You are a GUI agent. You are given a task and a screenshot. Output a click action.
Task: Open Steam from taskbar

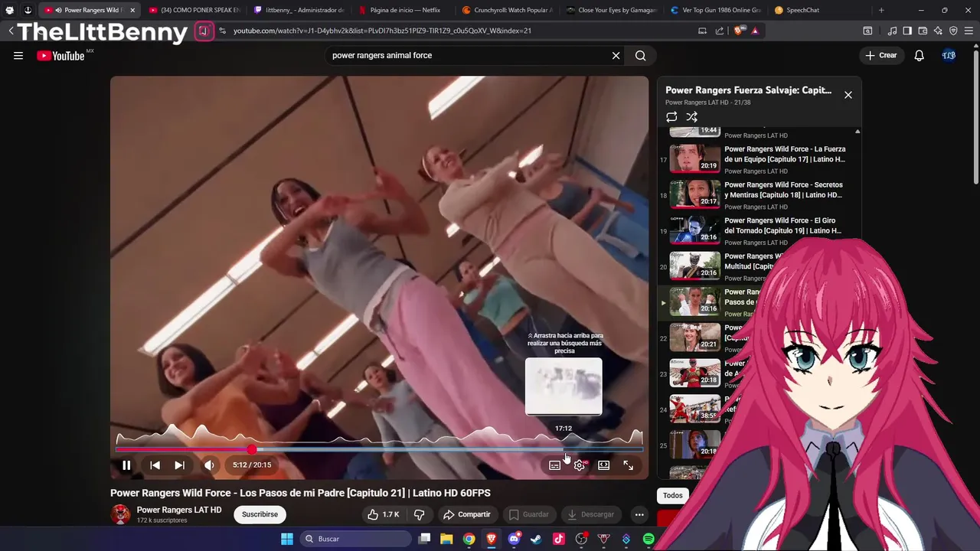point(536,539)
